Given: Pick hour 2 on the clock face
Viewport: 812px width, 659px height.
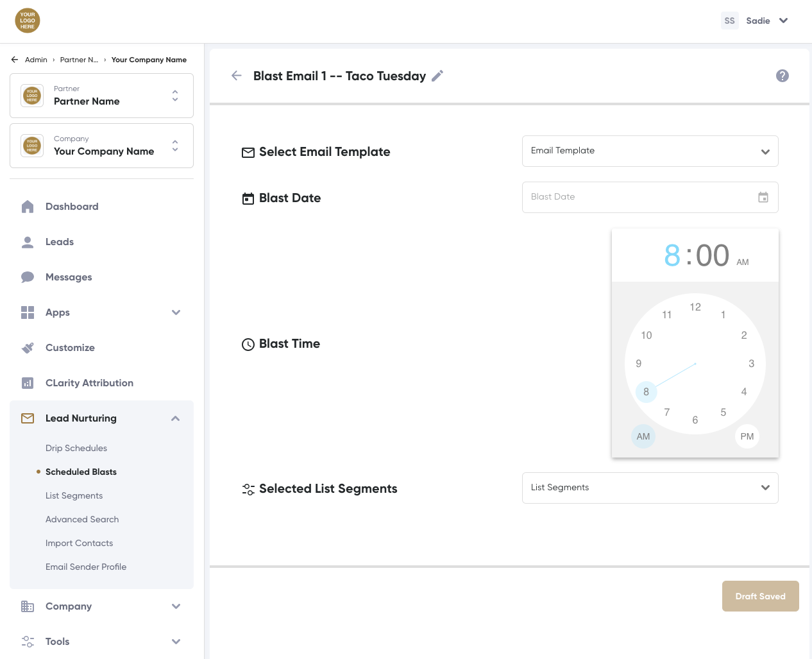Looking at the screenshot, I should coord(744,336).
